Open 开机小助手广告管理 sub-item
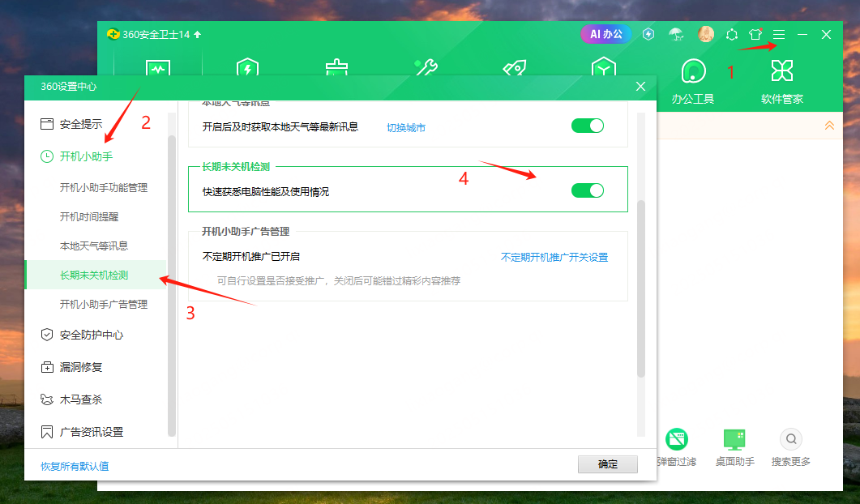860x504 pixels. click(104, 305)
